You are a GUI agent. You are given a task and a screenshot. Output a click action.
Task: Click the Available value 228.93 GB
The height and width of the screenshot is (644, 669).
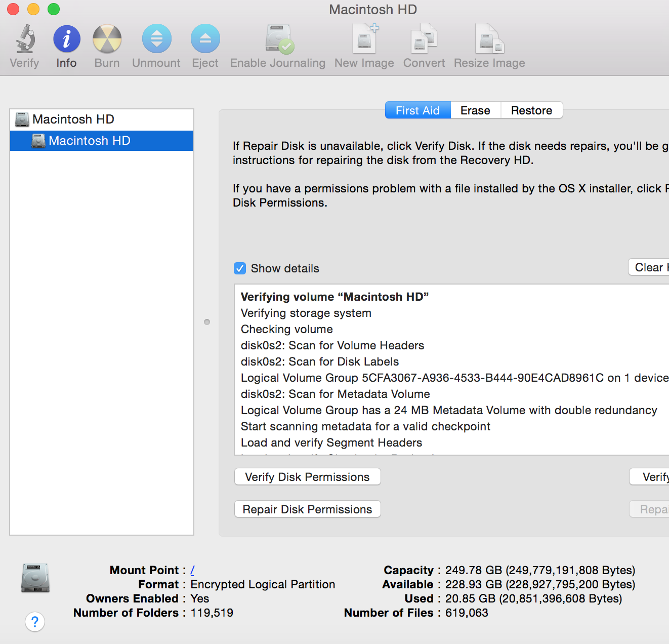tap(540, 584)
